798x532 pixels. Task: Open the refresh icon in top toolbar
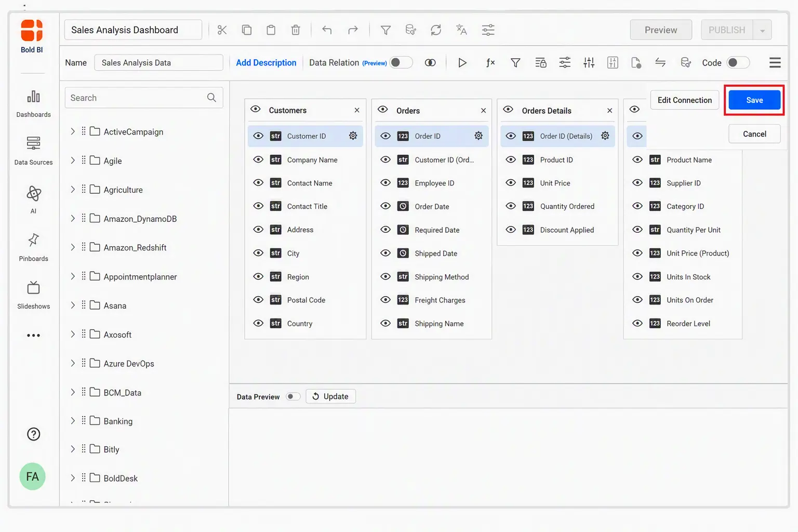[x=436, y=30]
